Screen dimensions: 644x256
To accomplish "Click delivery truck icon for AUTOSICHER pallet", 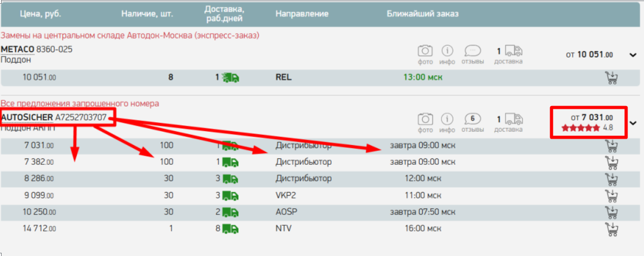I will coord(514,118).
